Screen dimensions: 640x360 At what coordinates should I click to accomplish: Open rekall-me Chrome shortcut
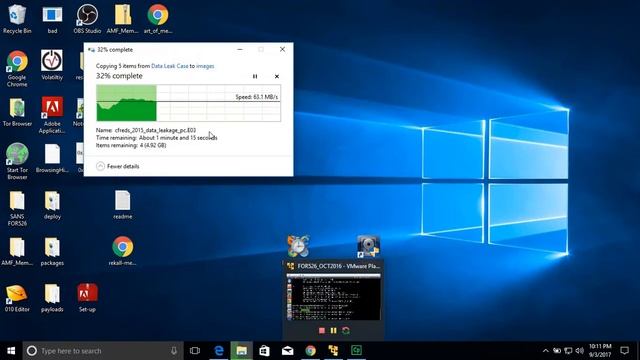(x=122, y=251)
